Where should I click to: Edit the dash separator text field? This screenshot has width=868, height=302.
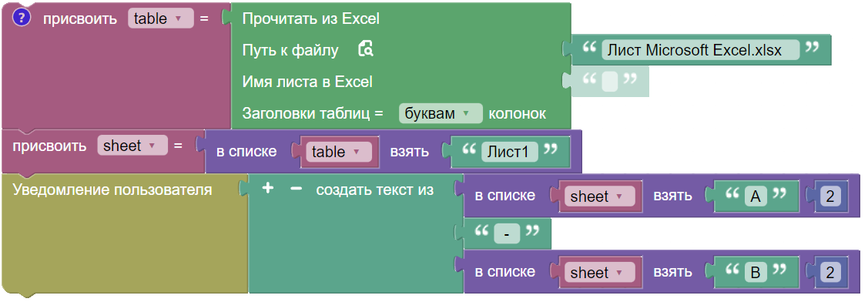coord(507,234)
